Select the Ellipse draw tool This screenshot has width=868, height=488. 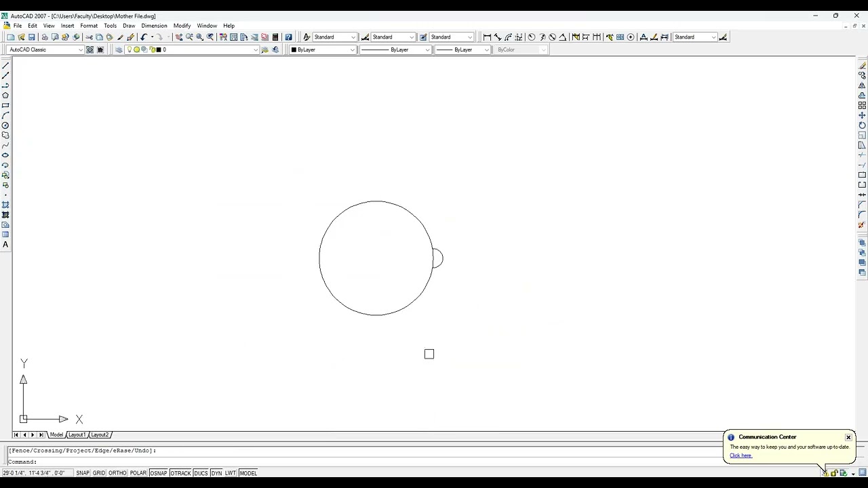[x=5, y=155]
